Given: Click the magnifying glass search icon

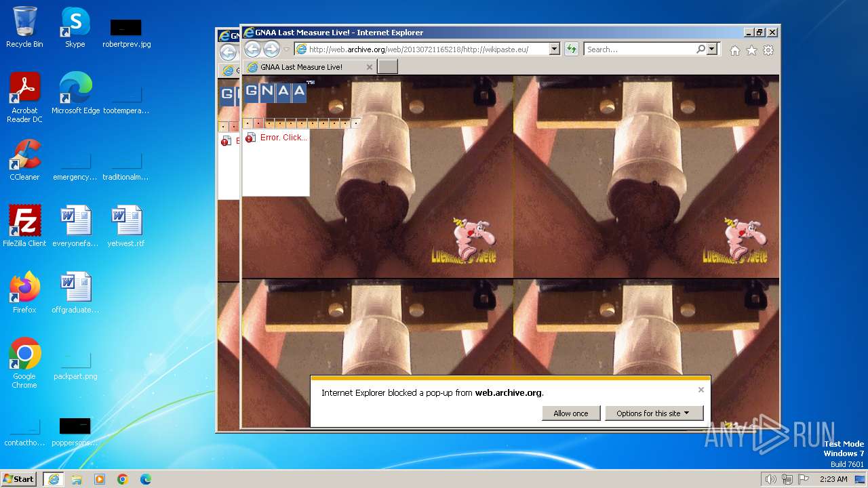Looking at the screenshot, I should click(x=701, y=49).
